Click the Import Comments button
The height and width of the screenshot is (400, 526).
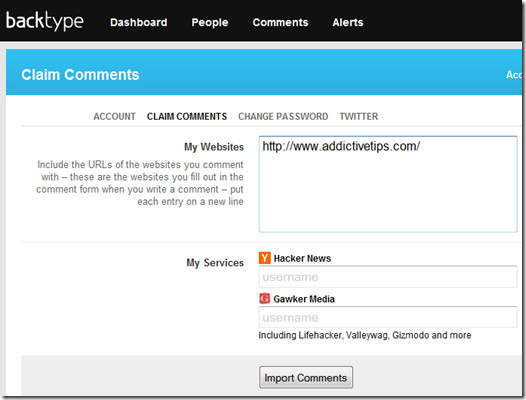[306, 378]
